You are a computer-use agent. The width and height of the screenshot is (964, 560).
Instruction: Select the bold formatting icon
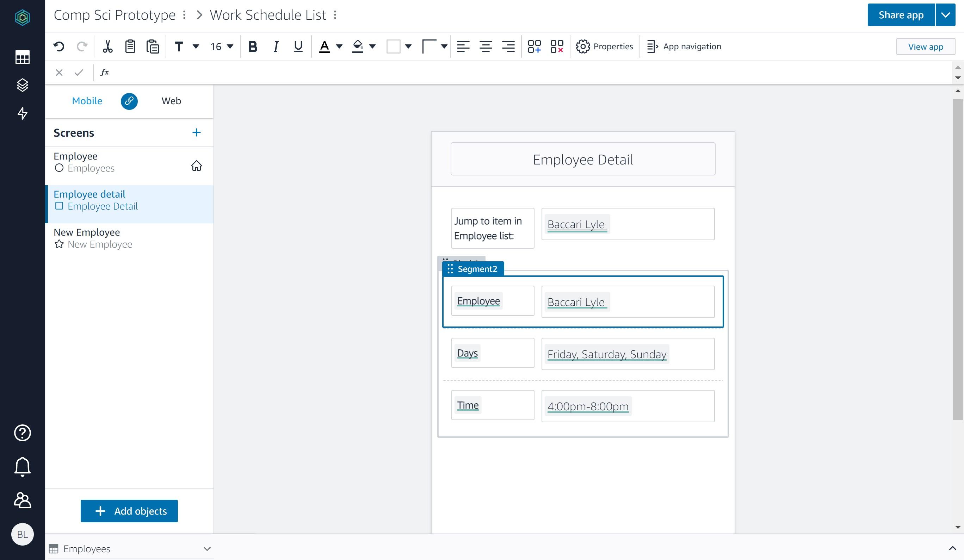point(252,46)
